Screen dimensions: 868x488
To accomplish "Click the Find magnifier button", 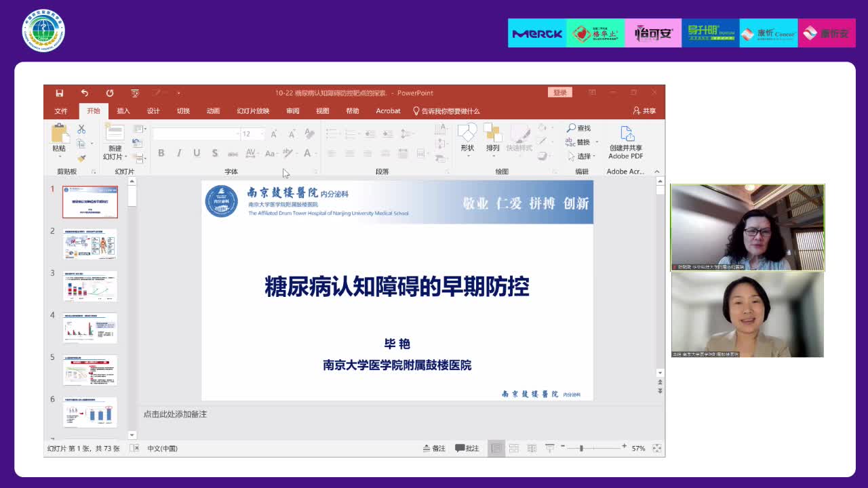I will (x=579, y=128).
